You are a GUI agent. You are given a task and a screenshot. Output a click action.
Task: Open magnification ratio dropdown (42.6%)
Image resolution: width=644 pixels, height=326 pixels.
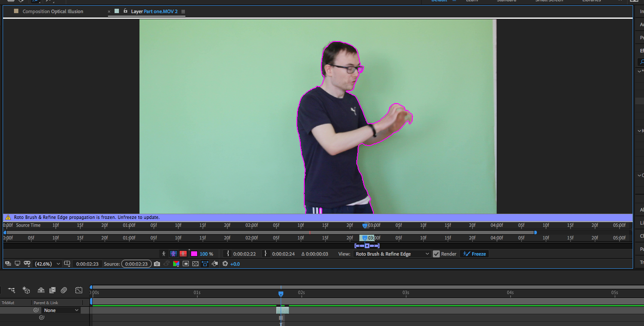pos(47,264)
